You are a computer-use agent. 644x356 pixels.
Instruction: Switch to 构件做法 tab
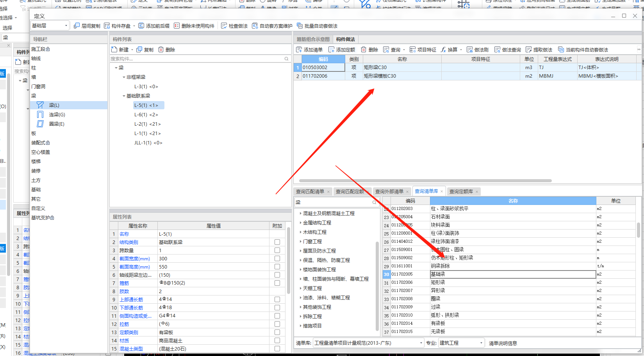tap(346, 39)
